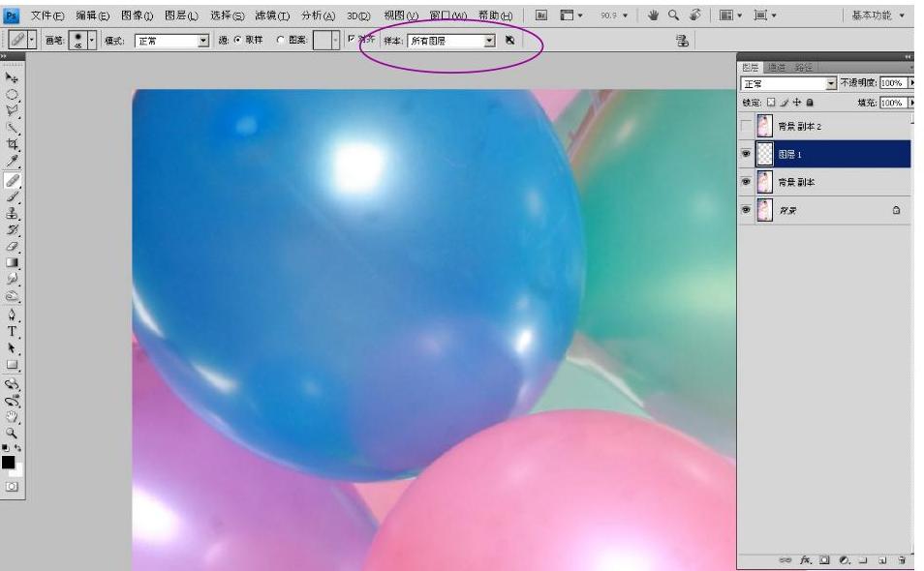Choose the 取样 (Sampled) source radio button
The image size is (924, 571).
point(238,40)
